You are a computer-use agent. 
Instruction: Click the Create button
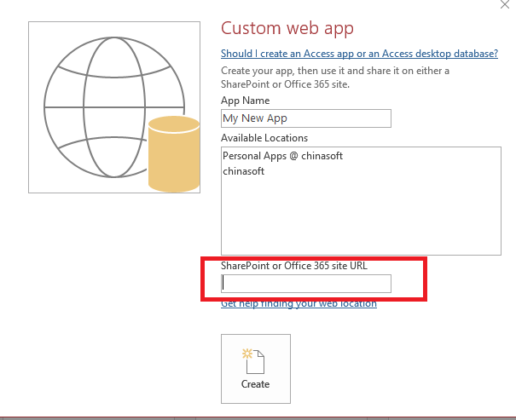click(x=256, y=369)
